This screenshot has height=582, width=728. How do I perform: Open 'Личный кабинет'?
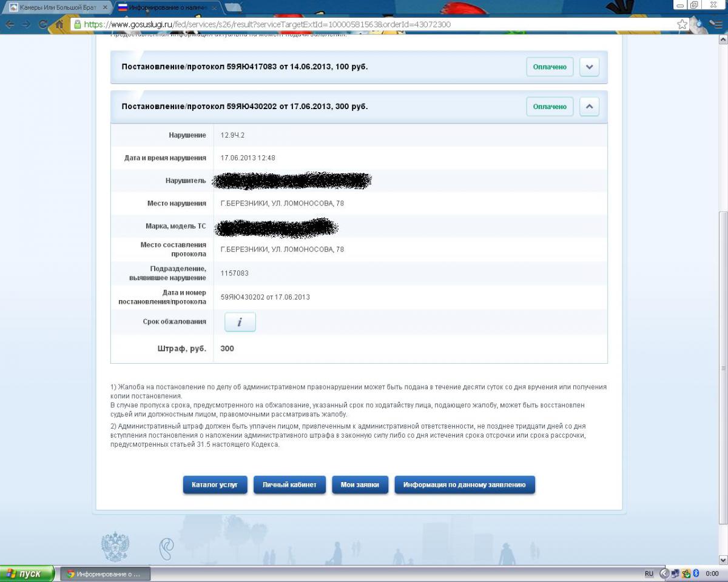point(289,485)
